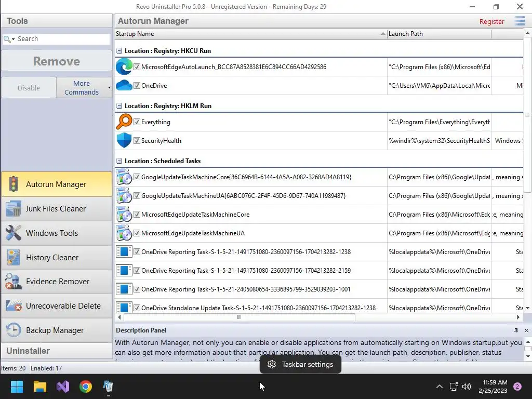The height and width of the screenshot is (399, 532).
Task: Click the Remove button
Action: [x=56, y=61]
